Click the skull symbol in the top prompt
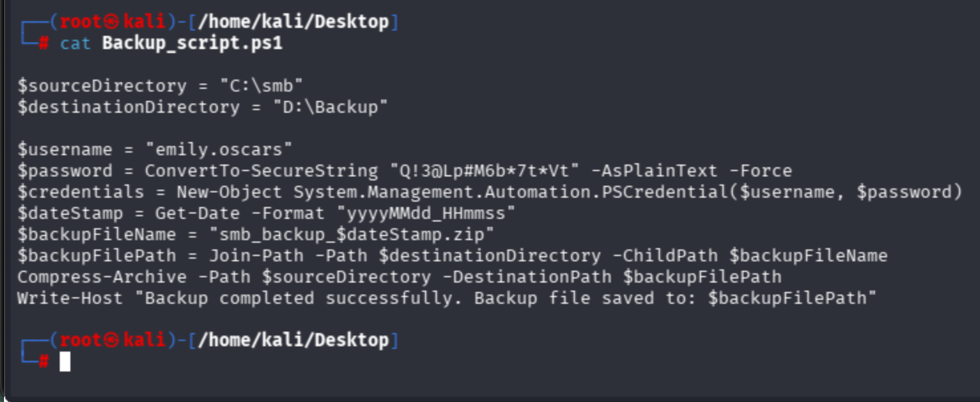This screenshot has height=402, width=980. coord(112,22)
